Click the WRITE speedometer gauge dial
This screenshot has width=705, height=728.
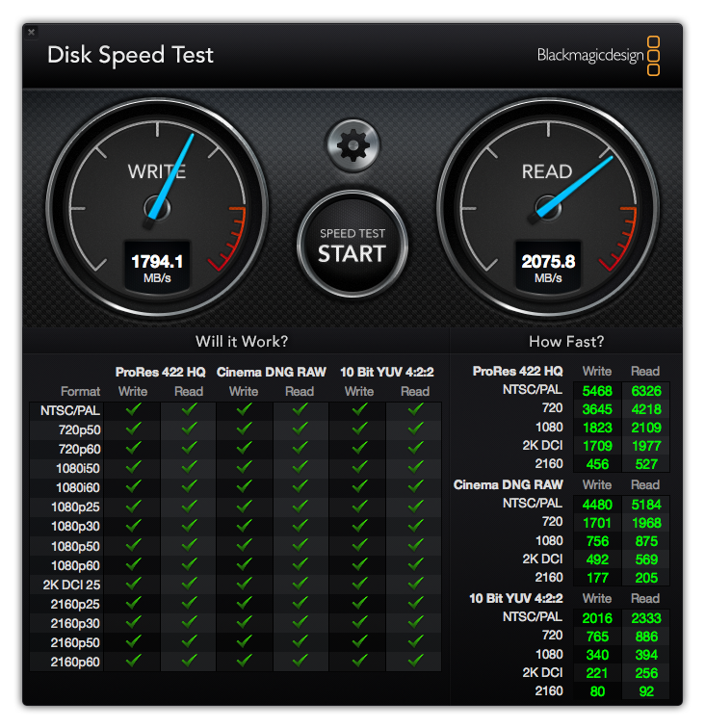click(x=157, y=206)
